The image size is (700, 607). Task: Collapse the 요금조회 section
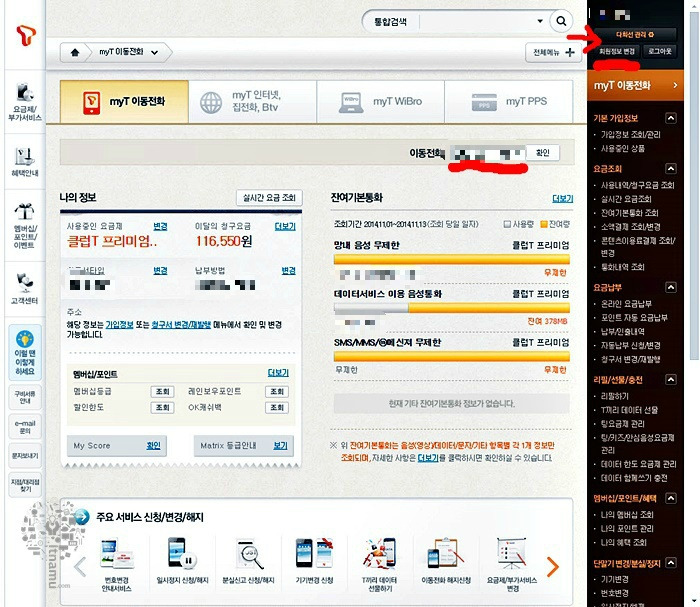[671, 169]
